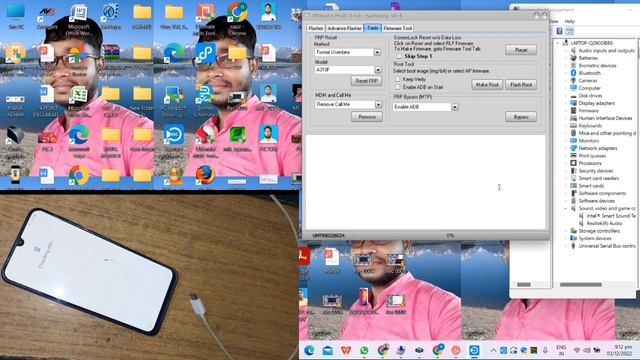Select Cameras in device tree

[588, 80]
